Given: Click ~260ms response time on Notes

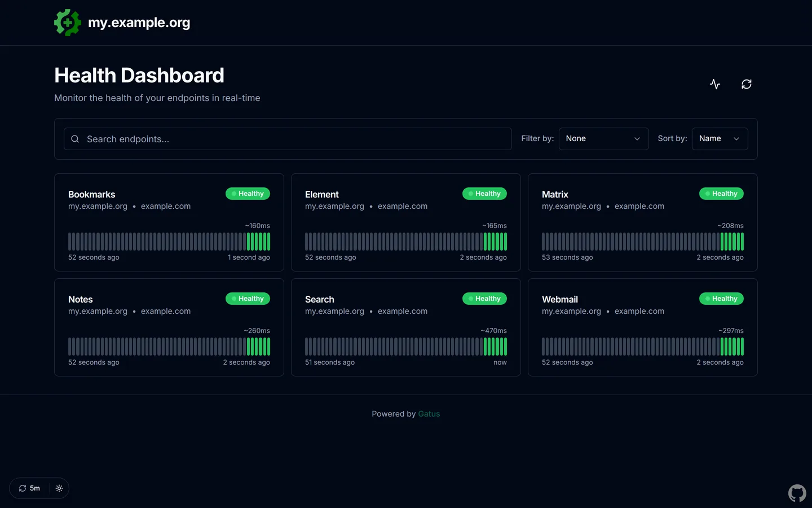Looking at the screenshot, I should [257, 331].
